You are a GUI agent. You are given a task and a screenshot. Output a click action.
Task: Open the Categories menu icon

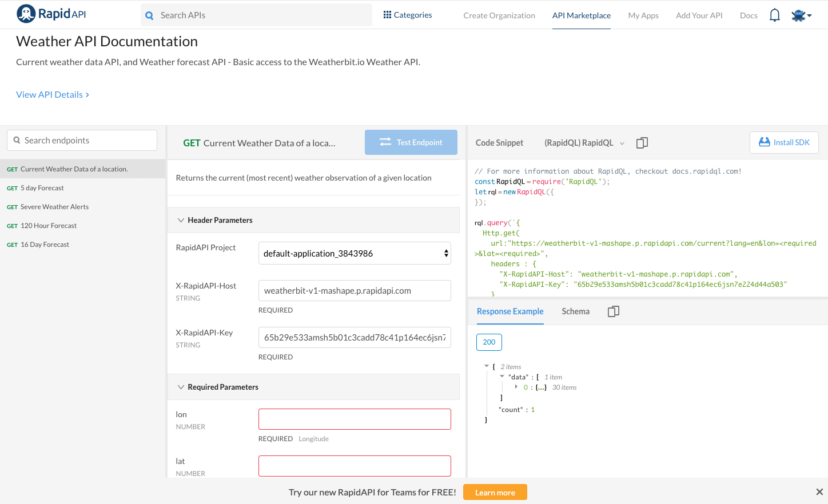point(388,14)
